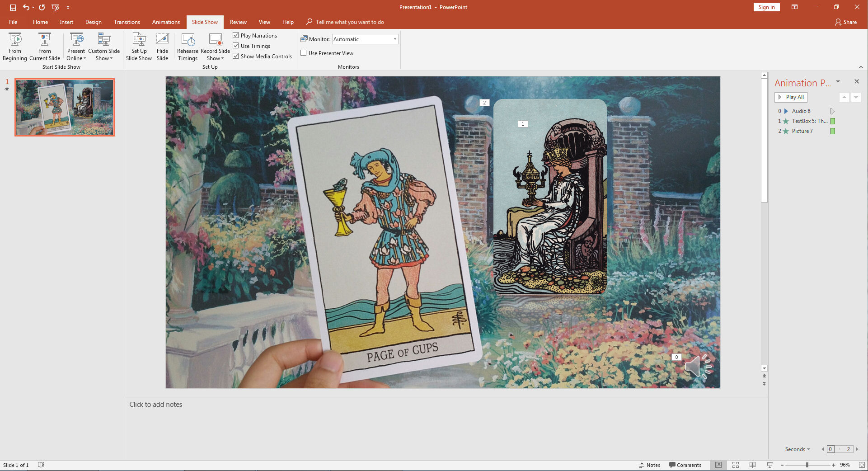Select the Picture 7 animation entry
This screenshot has width=868, height=471.
(802, 131)
